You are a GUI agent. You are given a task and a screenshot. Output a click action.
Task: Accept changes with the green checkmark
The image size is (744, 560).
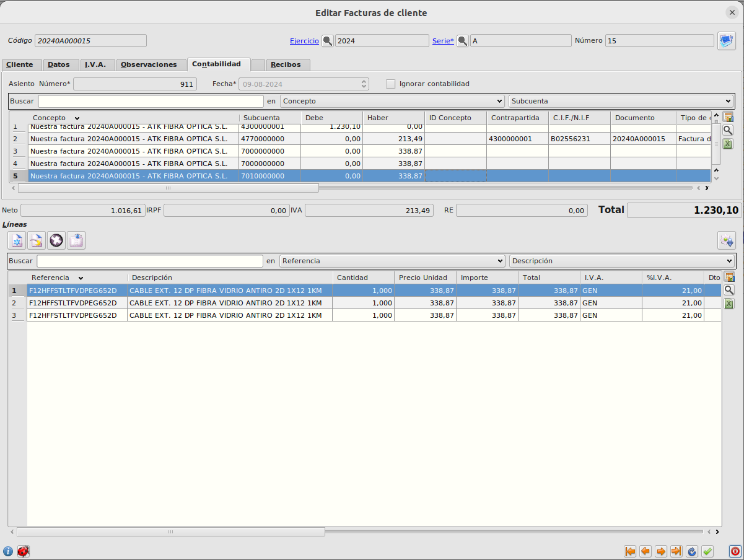(x=707, y=551)
